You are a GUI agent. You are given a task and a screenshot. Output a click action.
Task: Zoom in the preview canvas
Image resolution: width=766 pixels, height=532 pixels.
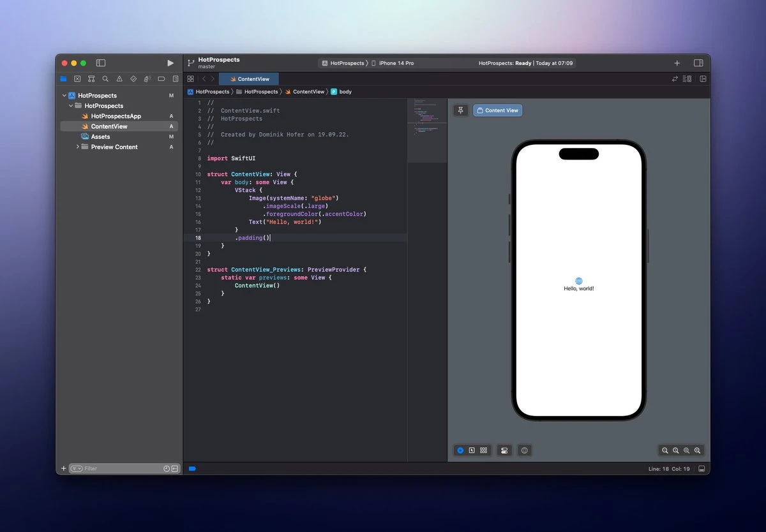[x=698, y=450]
